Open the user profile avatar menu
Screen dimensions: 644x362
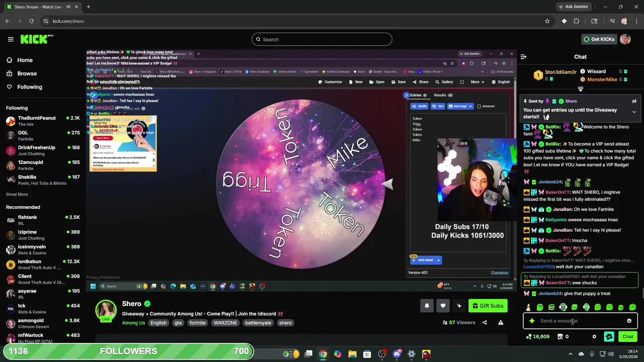coord(625,39)
